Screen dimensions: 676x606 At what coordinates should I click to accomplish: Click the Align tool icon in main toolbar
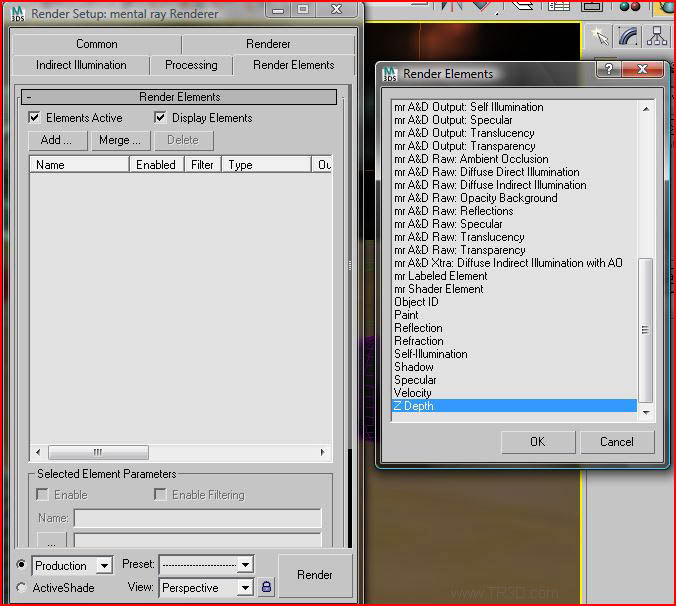483,5
